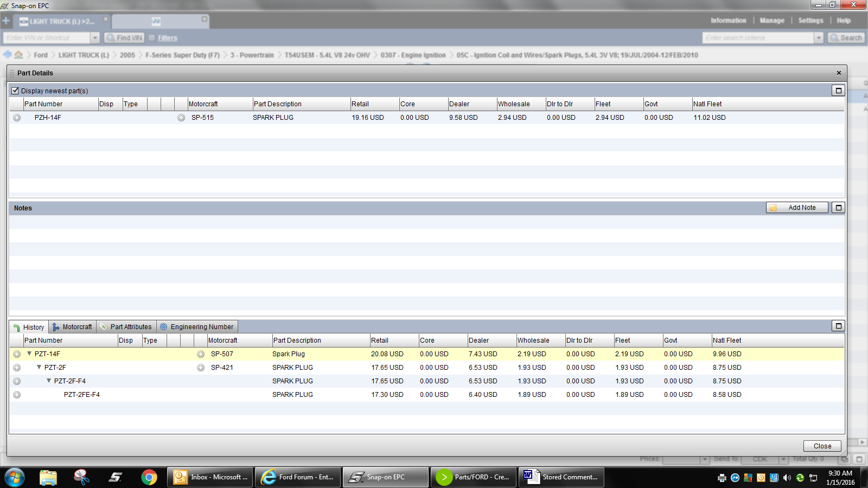Toggle Display newest part(s) checkbox
Image resolution: width=868 pixels, height=488 pixels.
15,91
